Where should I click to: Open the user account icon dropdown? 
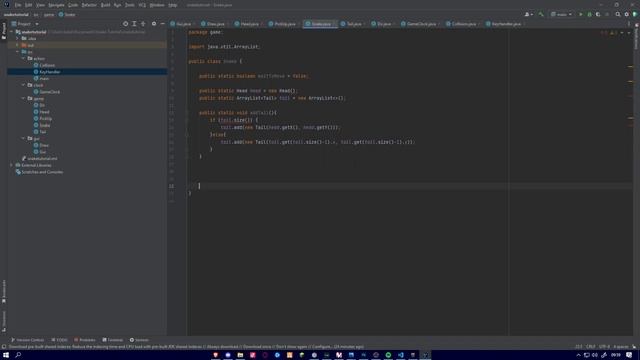[529, 14]
